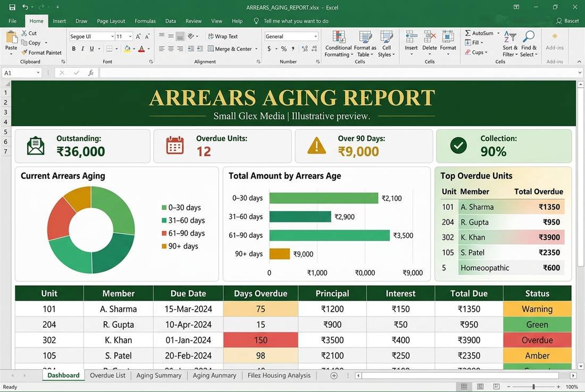Click the Format Painter brush
585x392 pixels.
tap(24, 53)
